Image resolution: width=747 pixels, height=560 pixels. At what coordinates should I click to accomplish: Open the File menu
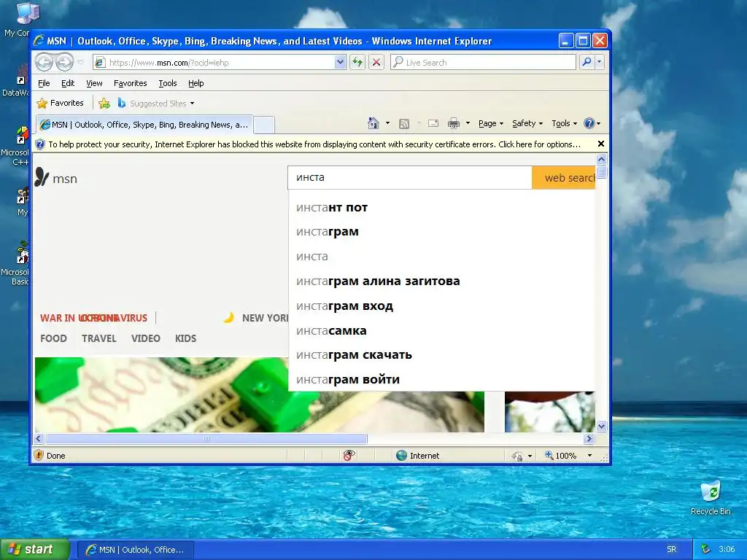[x=44, y=83]
